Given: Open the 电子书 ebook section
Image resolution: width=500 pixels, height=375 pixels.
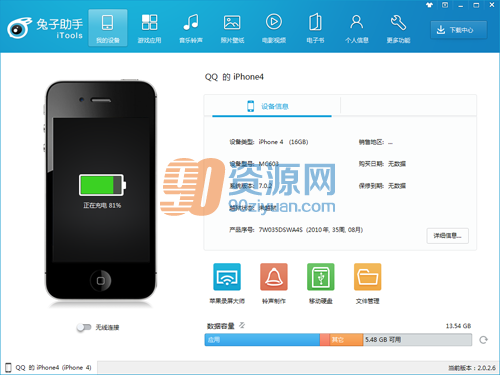Looking at the screenshot, I should tap(315, 28).
